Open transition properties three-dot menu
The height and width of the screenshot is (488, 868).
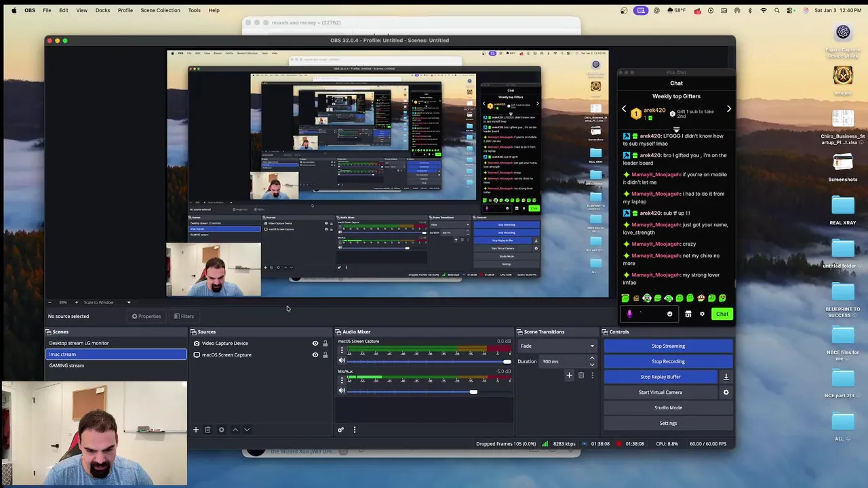point(592,375)
